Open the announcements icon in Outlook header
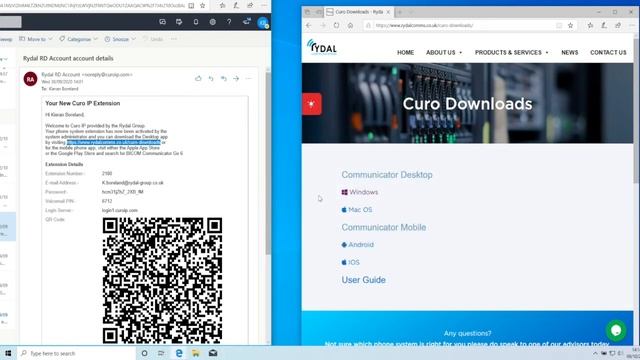The height and width of the screenshot is (360, 640). coord(246,22)
